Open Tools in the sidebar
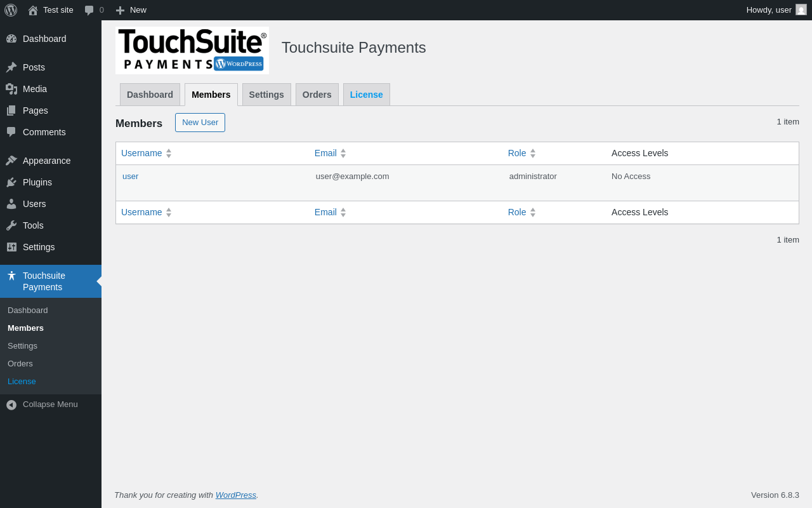This screenshot has height=508, width=812. click(33, 225)
